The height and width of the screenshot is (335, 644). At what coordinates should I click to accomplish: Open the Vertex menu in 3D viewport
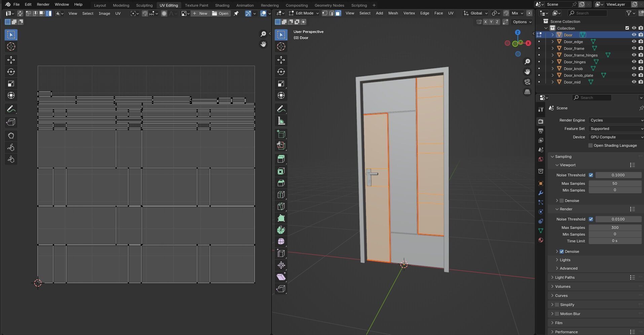(409, 13)
